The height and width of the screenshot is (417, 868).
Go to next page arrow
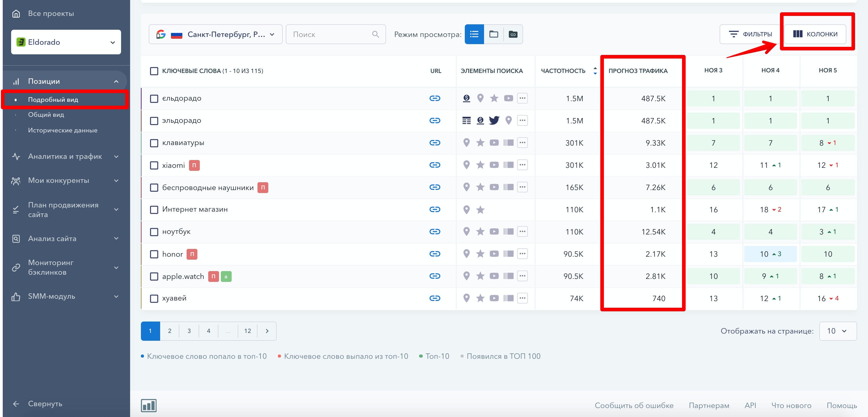point(267,331)
